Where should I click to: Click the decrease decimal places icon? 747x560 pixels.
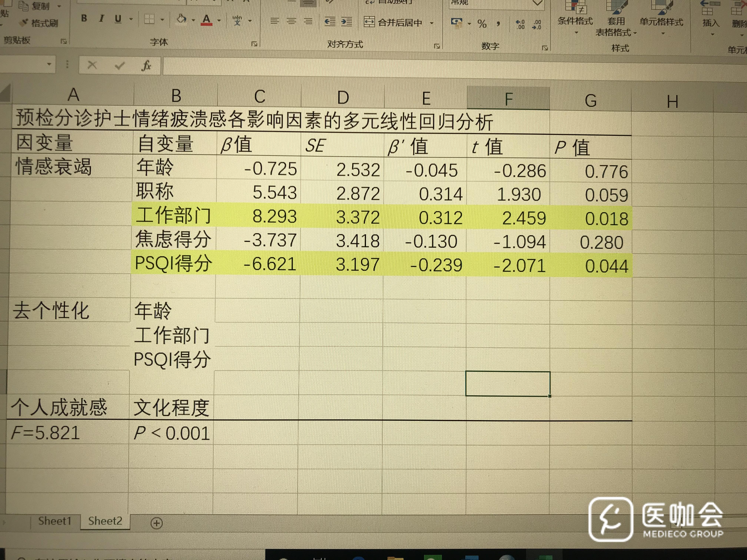point(536,25)
